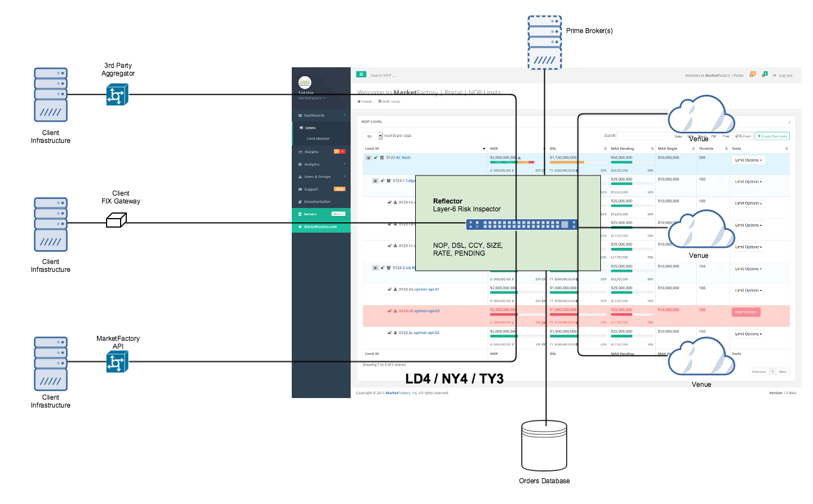Click the user icon beside upriver-api-01

(395, 290)
